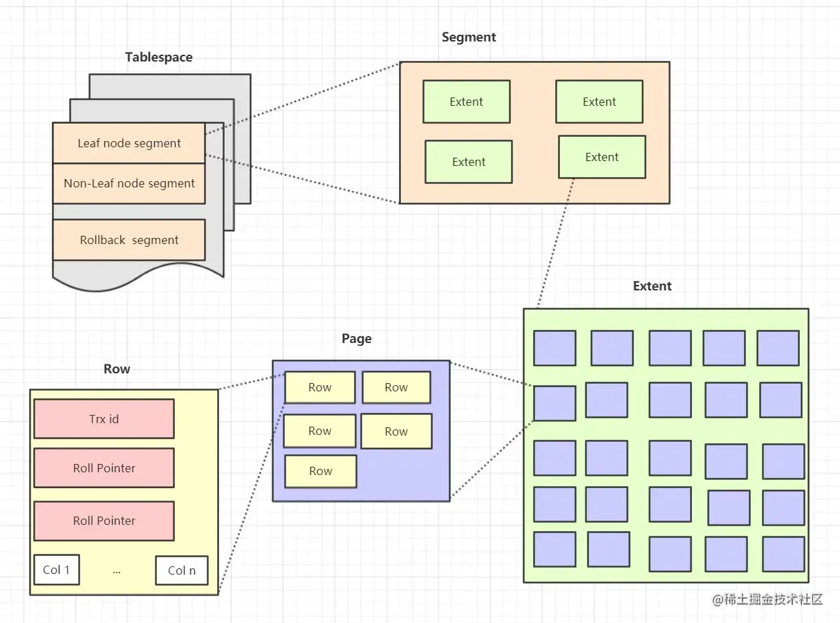Click the bold "Row" heading above yellow box
The height and width of the screenshot is (623, 840).
[x=116, y=369]
